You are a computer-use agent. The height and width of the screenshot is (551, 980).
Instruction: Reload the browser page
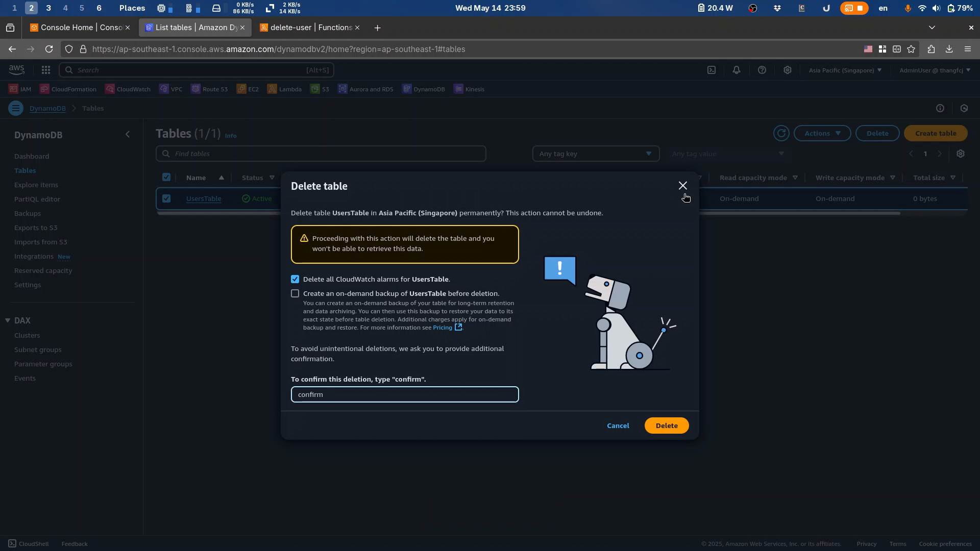49,49
